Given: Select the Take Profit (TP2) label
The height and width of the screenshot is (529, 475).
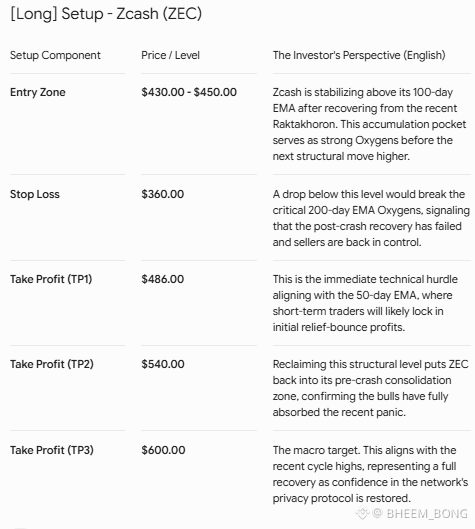Looking at the screenshot, I should pyautogui.click(x=52, y=364).
